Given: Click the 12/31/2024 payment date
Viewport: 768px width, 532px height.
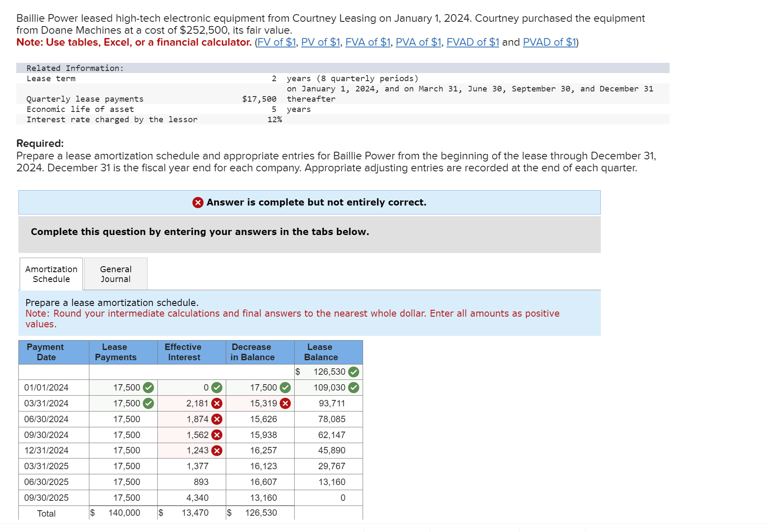Looking at the screenshot, I should coord(46,450).
